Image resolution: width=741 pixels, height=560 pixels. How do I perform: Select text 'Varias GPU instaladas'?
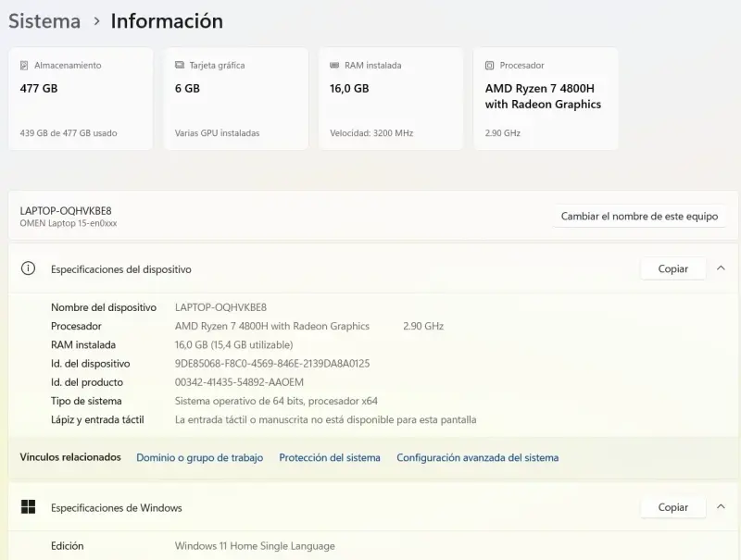click(217, 133)
